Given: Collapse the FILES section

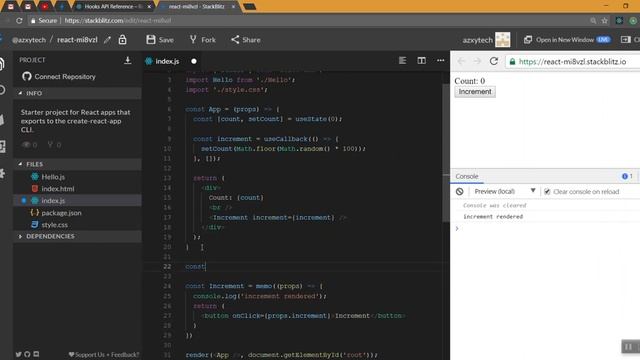Looking at the screenshot, I should click(x=77, y=164).
